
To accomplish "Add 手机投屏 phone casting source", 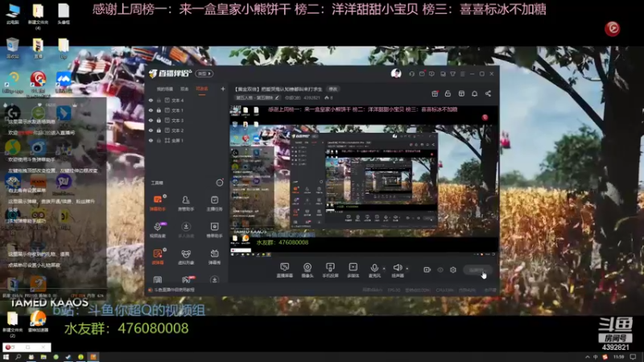I will [330, 270].
